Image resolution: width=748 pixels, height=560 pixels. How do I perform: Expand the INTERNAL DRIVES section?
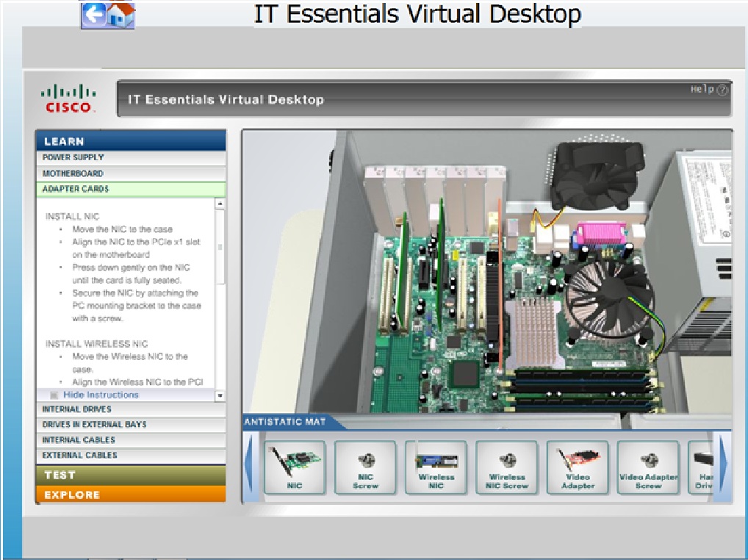pos(130,409)
